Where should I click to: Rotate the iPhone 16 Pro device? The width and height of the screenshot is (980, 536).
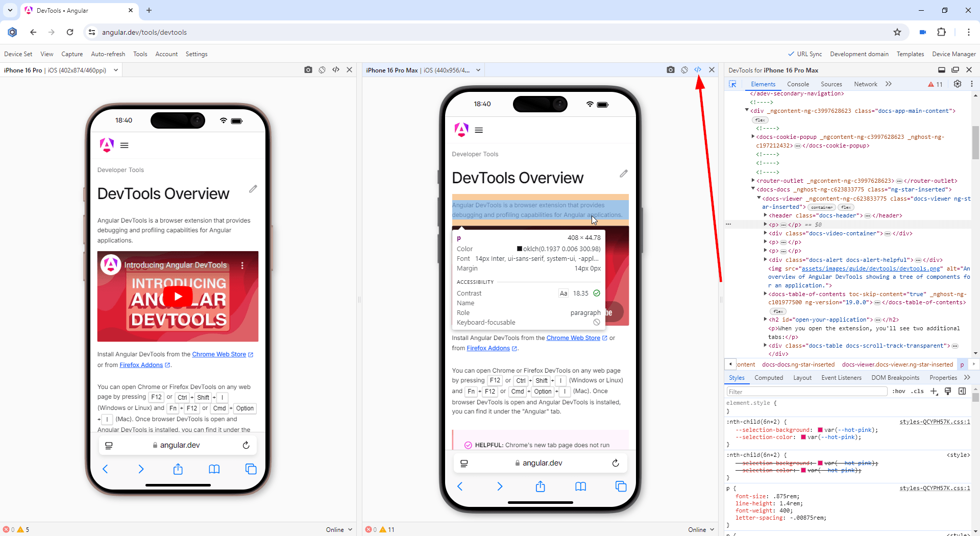coord(322,70)
